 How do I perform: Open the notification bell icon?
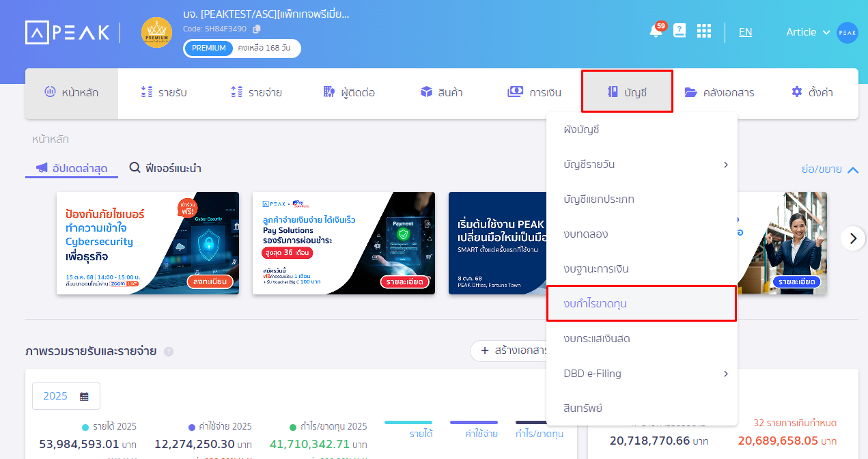pos(656,31)
